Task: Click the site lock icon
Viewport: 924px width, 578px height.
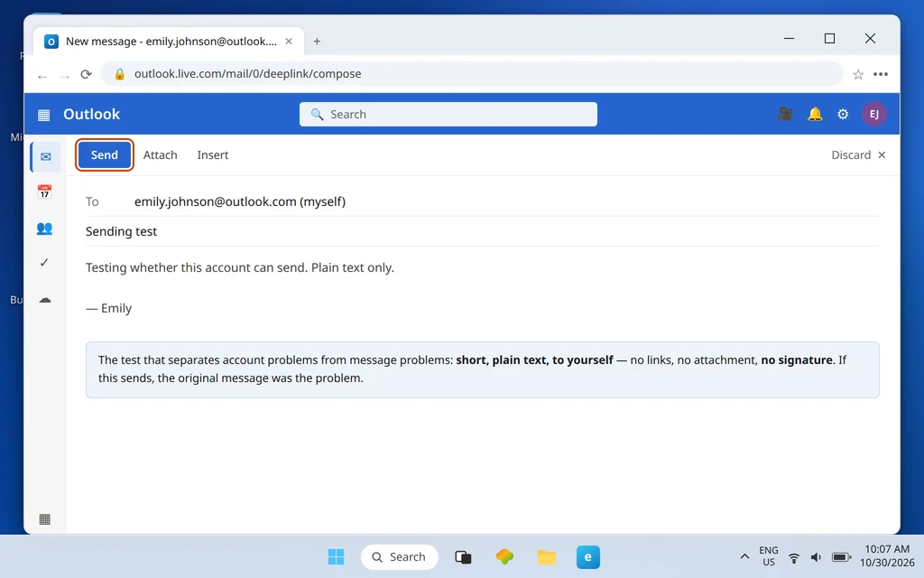Action: (120, 74)
